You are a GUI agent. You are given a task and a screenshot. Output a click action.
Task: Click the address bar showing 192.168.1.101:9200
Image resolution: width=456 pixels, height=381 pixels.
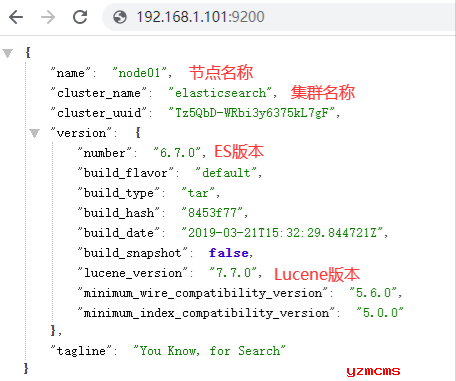[x=279, y=17]
